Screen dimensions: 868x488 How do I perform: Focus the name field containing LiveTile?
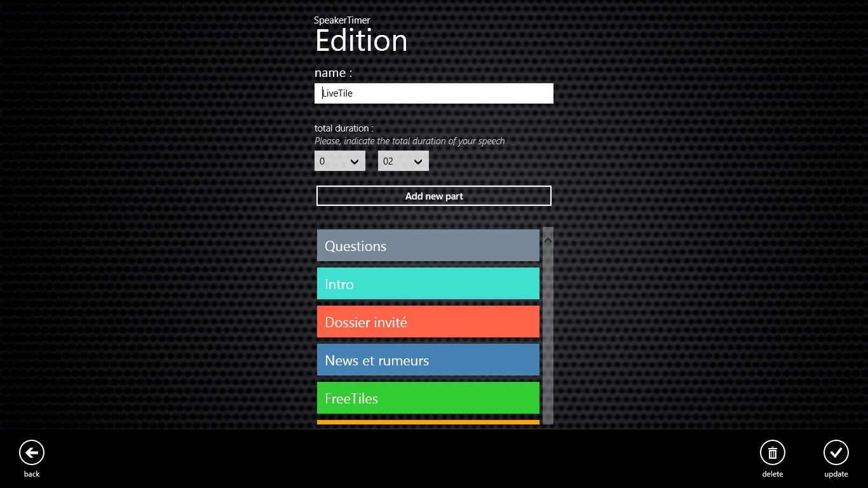tap(433, 93)
